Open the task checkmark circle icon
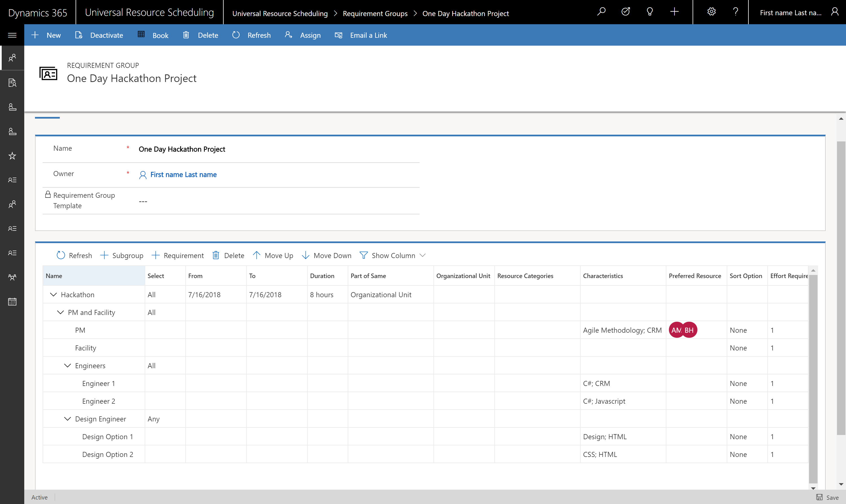The image size is (846, 504). point(625,12)
